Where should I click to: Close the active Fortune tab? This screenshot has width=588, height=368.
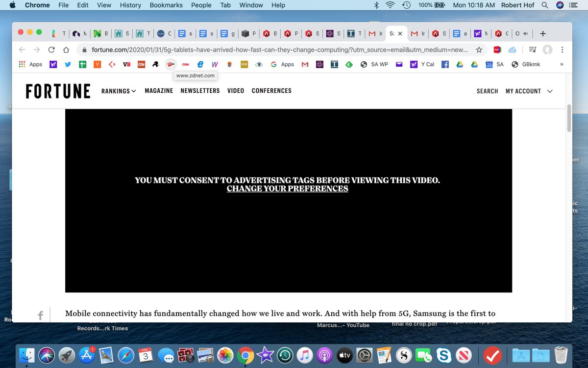click(400, 34)
